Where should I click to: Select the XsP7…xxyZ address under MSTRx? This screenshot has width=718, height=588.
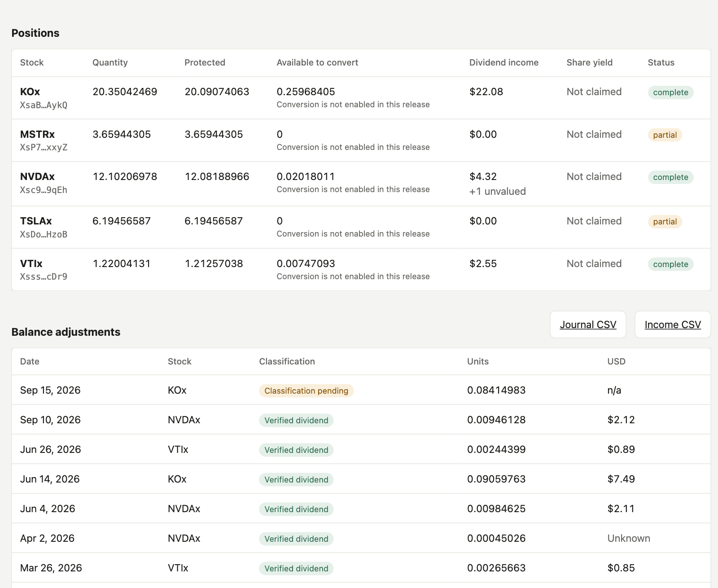44,147
